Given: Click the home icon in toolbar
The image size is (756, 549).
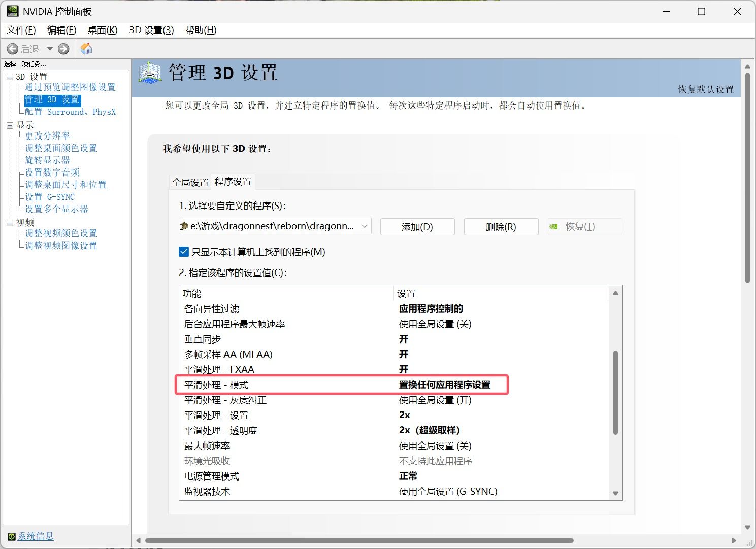Looking at the screenshot, I should point(87,49).
